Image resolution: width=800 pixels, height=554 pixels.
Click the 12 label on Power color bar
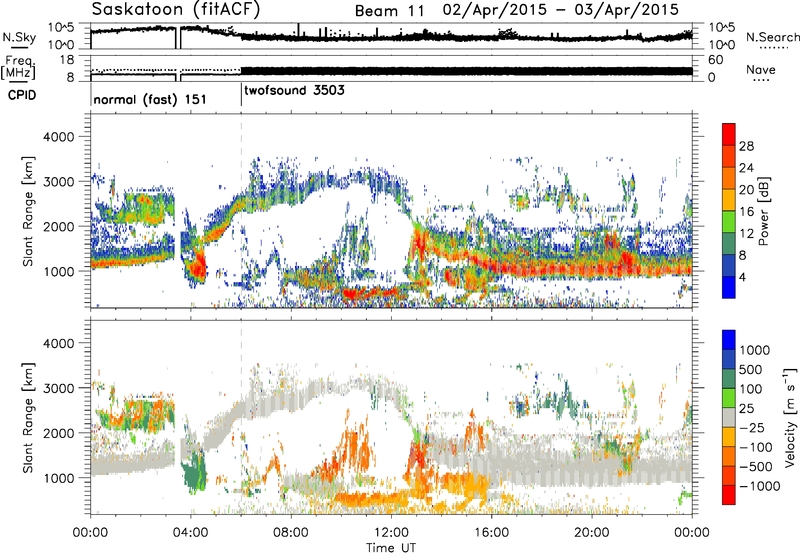pos(746,234)
